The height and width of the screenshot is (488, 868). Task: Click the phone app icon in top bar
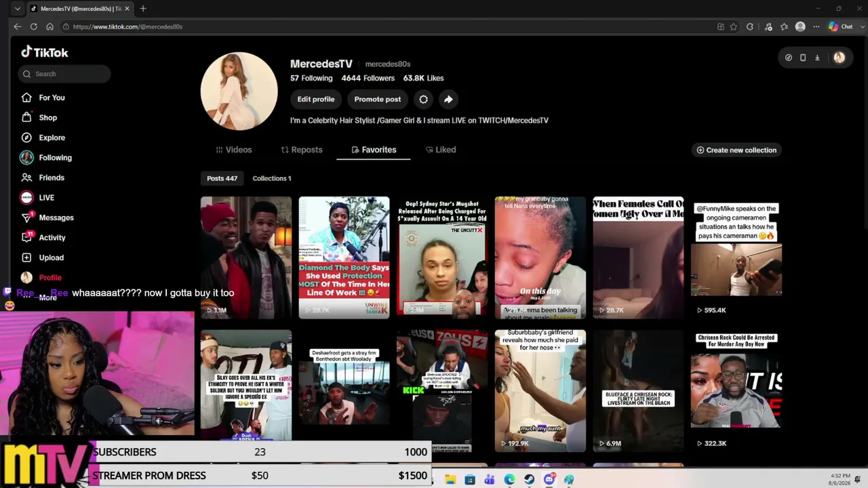803,58
